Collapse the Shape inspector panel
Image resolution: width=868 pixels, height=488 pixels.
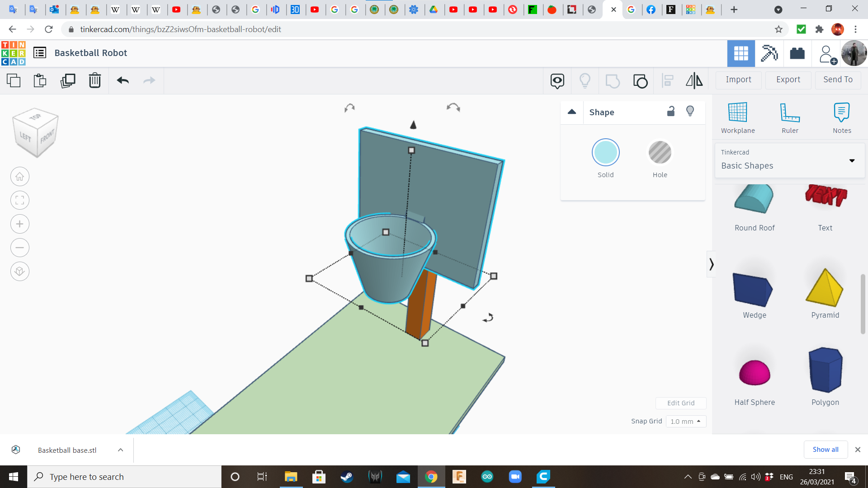point(572,112)
